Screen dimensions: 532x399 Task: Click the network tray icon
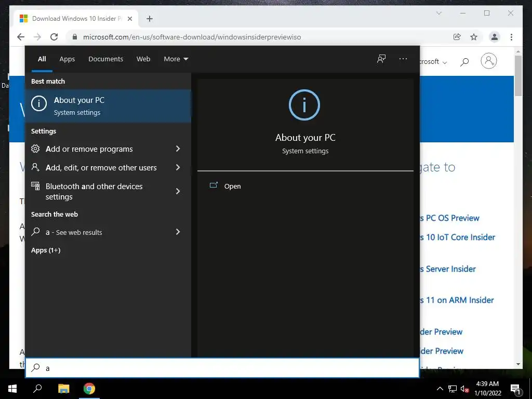click(x=453, y=389)
